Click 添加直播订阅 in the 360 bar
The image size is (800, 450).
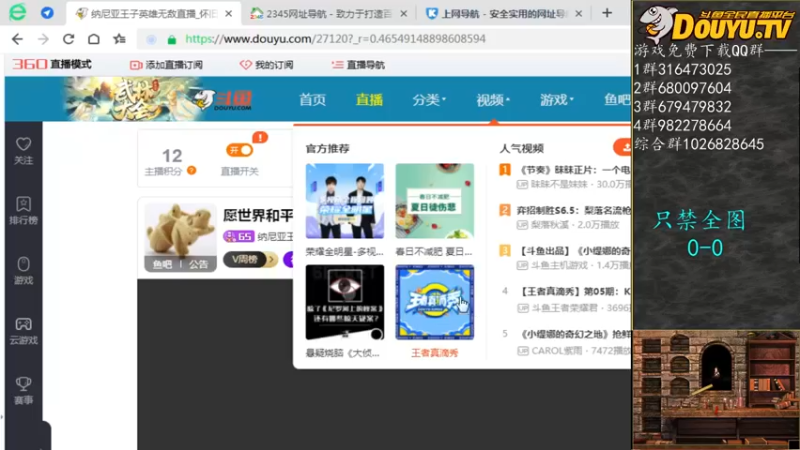coord(166,65)
